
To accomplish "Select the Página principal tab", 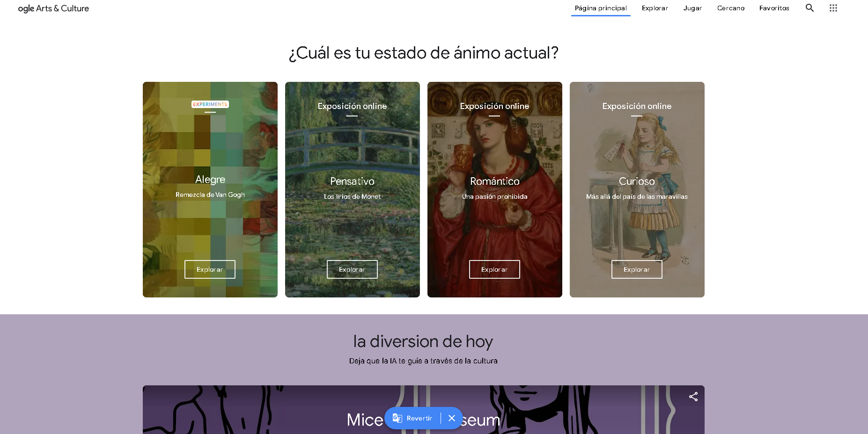I will (601, 8).
